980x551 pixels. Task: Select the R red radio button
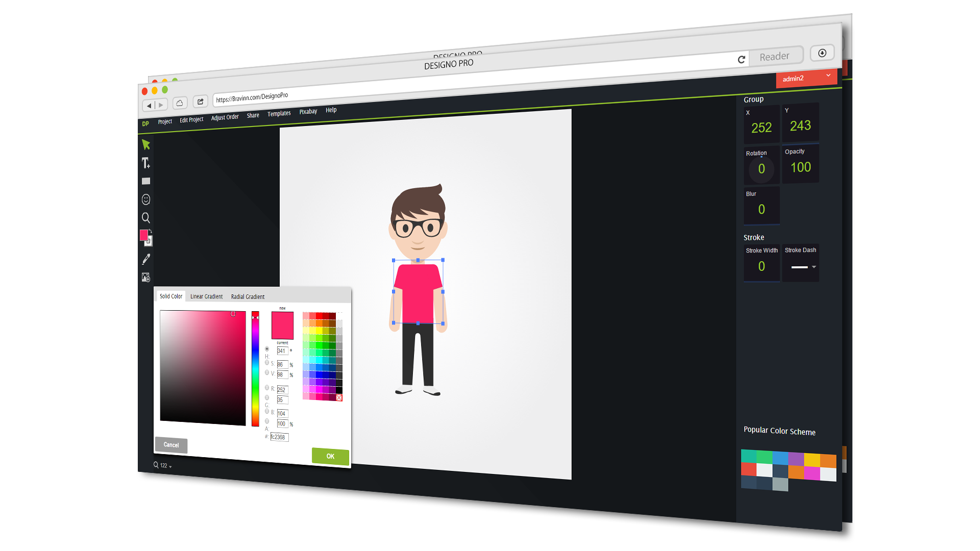coord(267,387)
